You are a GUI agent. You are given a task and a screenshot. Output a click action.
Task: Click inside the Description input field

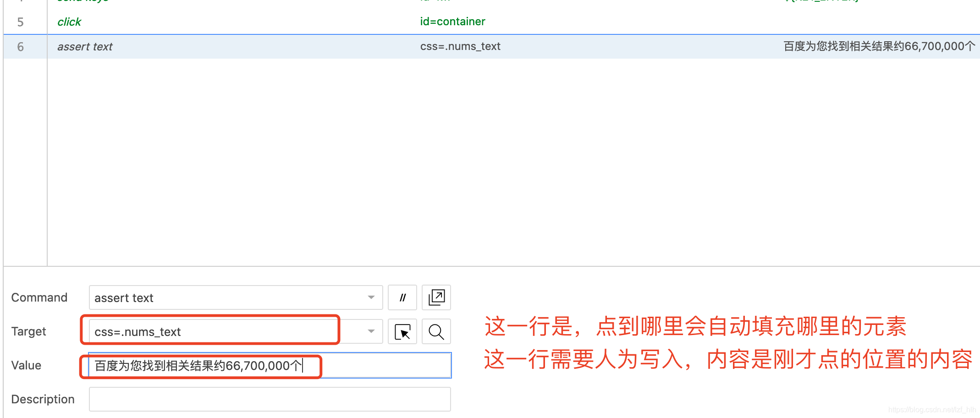pos(270,399)
